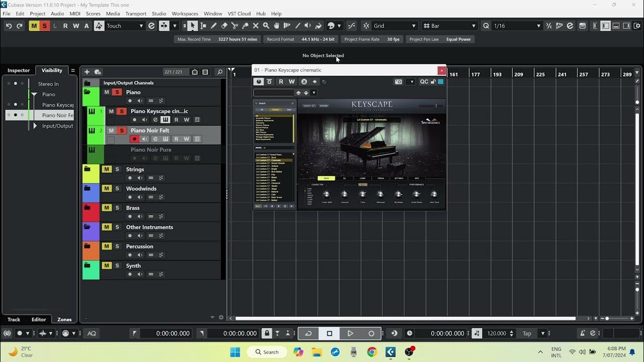644x362 pixels.
Task: Disable solo on Piano Noir Felt track
Action: 122,131
